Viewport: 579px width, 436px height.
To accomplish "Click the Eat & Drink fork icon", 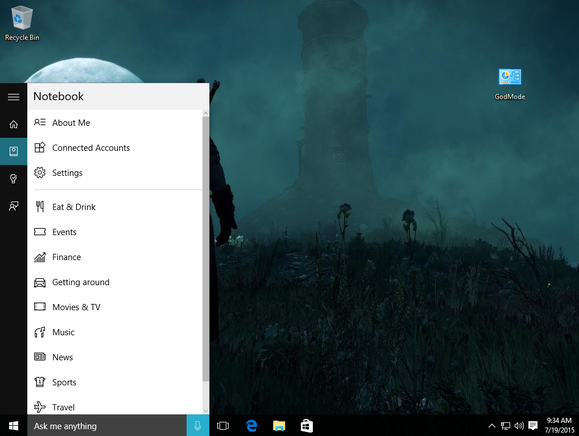I will tap(40, 206).
